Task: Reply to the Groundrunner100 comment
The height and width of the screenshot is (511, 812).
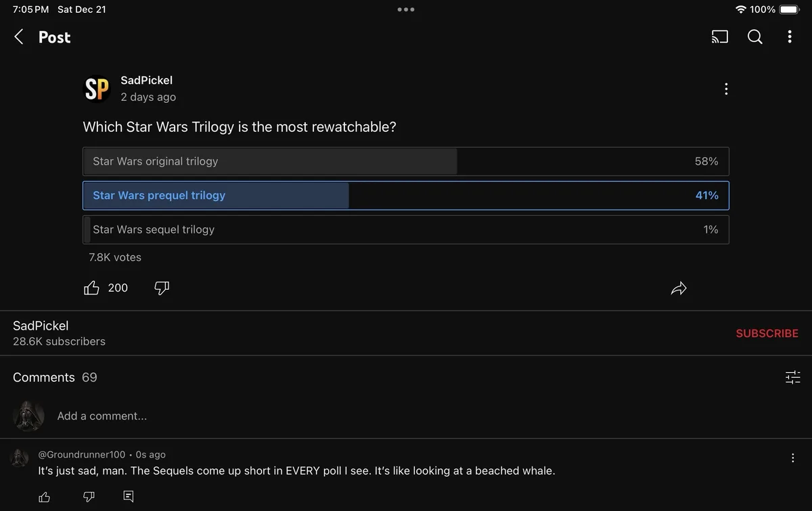Action: point(129,497)
